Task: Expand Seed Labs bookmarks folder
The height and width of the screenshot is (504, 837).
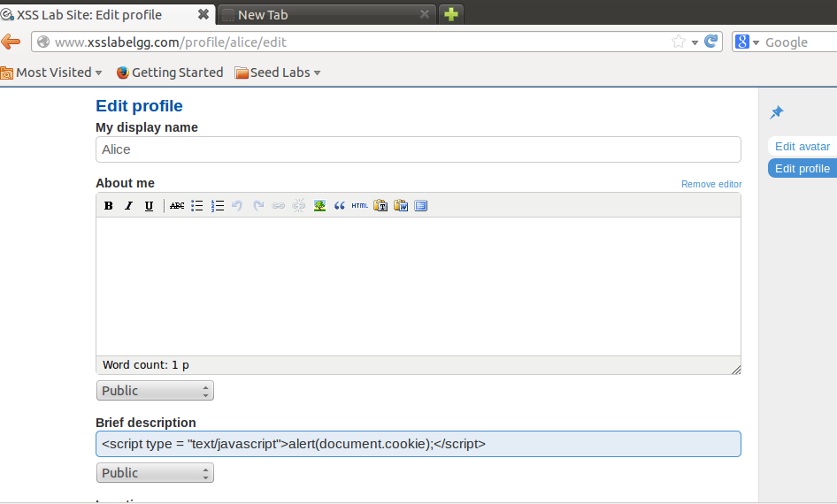Action: 278,73
